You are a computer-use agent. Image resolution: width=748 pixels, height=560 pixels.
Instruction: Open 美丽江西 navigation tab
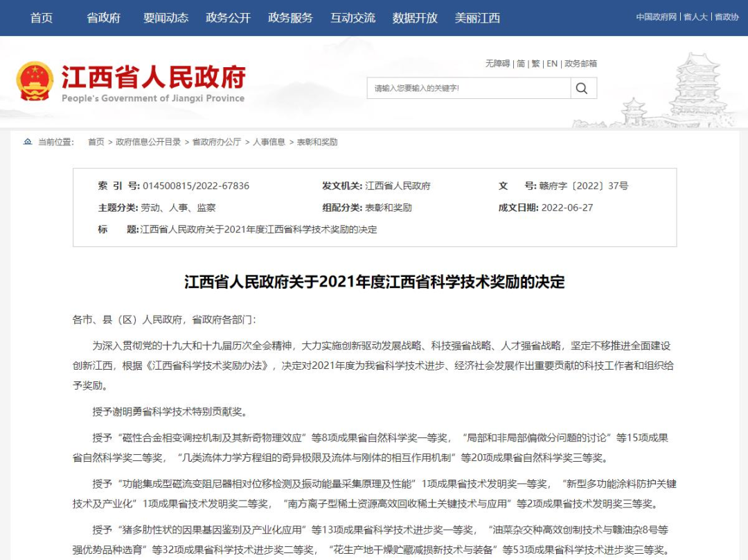[x=477, y=18]
